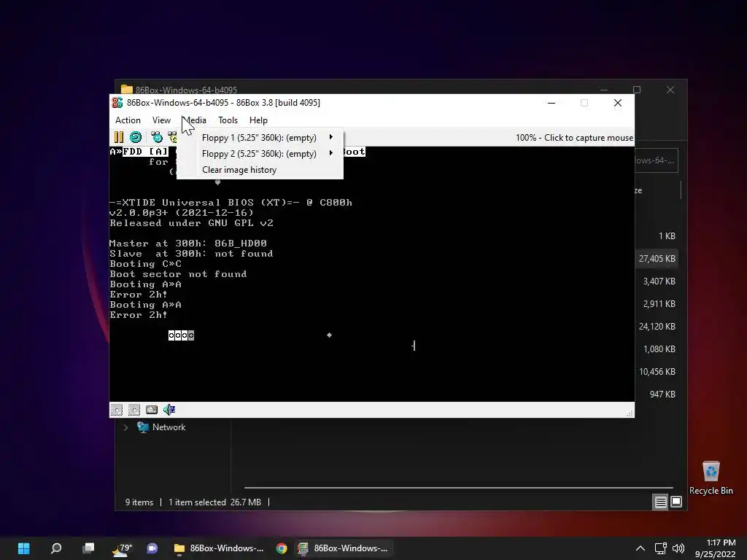Open network status in system tray
747x560 pixels.
click(660, 548)
